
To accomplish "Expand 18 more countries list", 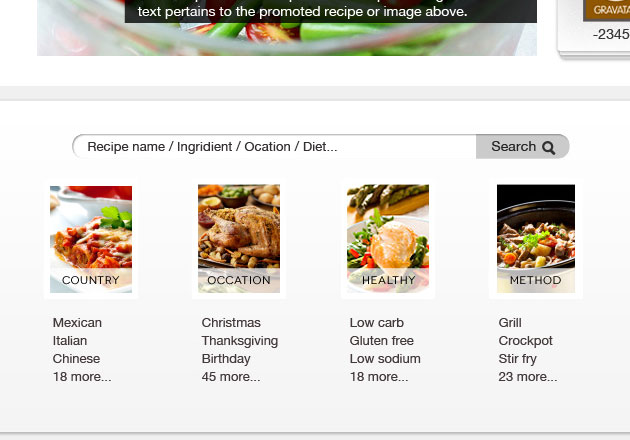I will click(x=82, y=377).
